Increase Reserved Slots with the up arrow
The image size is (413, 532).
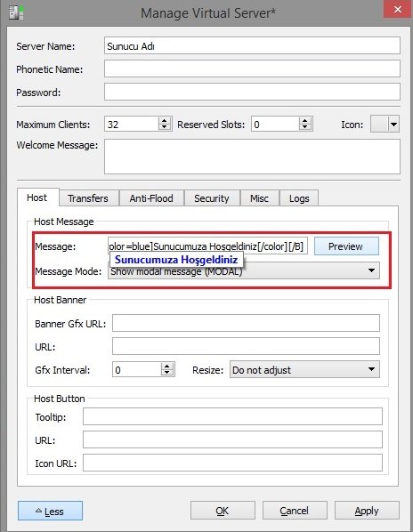(305, 121)
